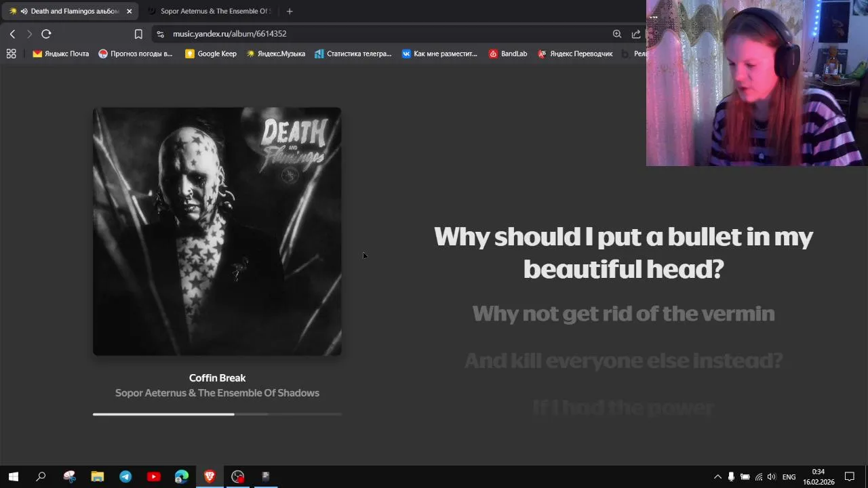Open a new browser tab
The image size is (868, 488).
pyautogui.click(x=290, y=11)
